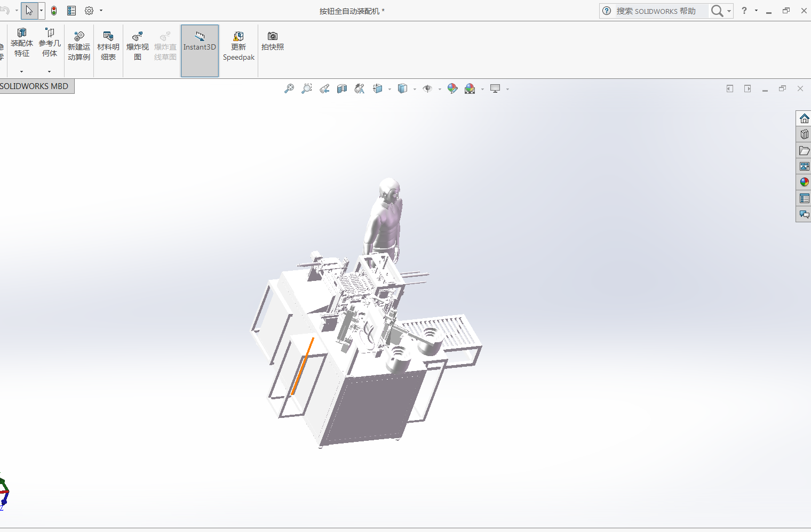The height and width of the screenshot is (532, 811).
Task: Click the View Orientation cube icon
Action: point(378,88)
